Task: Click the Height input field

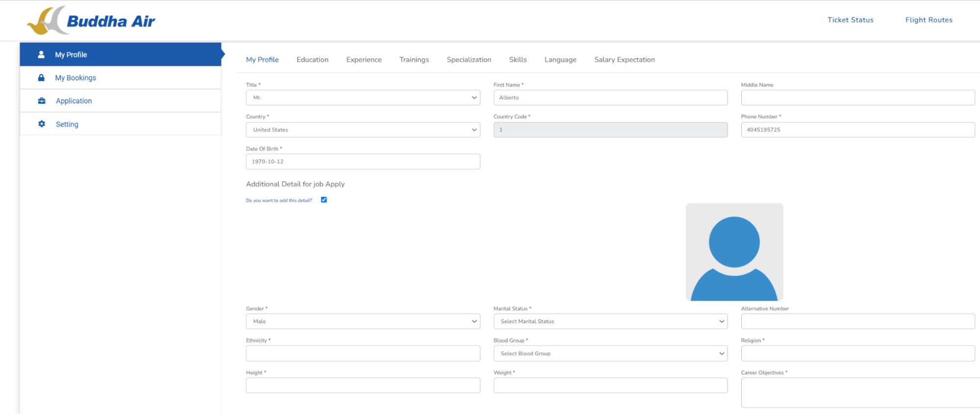Action: [363, 385]
